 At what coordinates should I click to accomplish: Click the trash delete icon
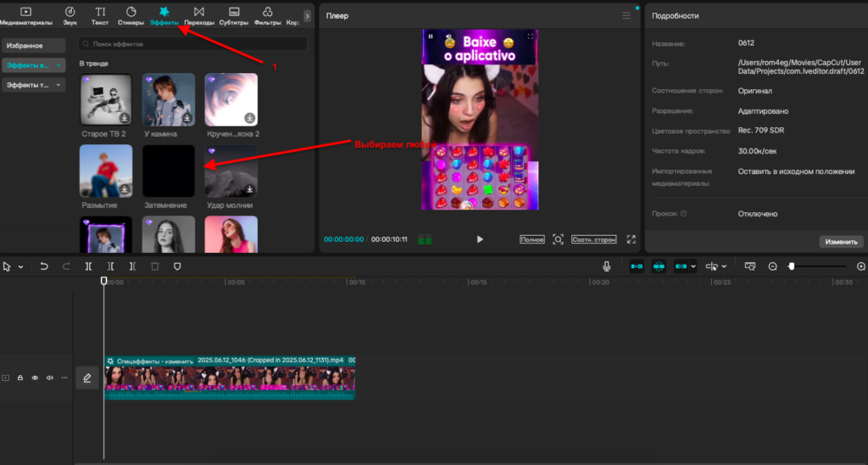pyautogui.click(x=155, y=266)
